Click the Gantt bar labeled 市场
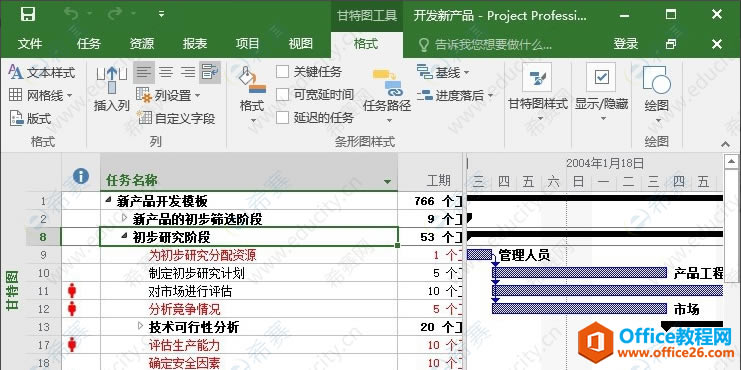This screenshot has height=370, width=741. (x=579, y=309)
